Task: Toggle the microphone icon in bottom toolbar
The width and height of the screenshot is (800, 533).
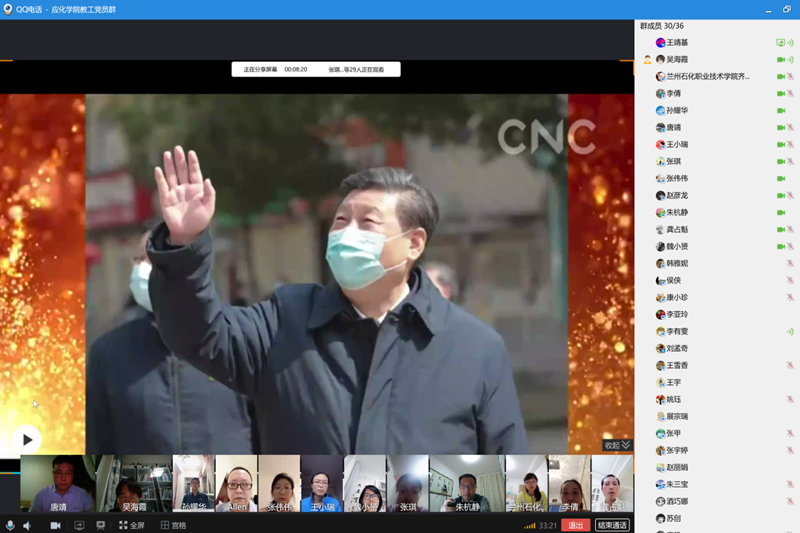Action: (11, 525)
